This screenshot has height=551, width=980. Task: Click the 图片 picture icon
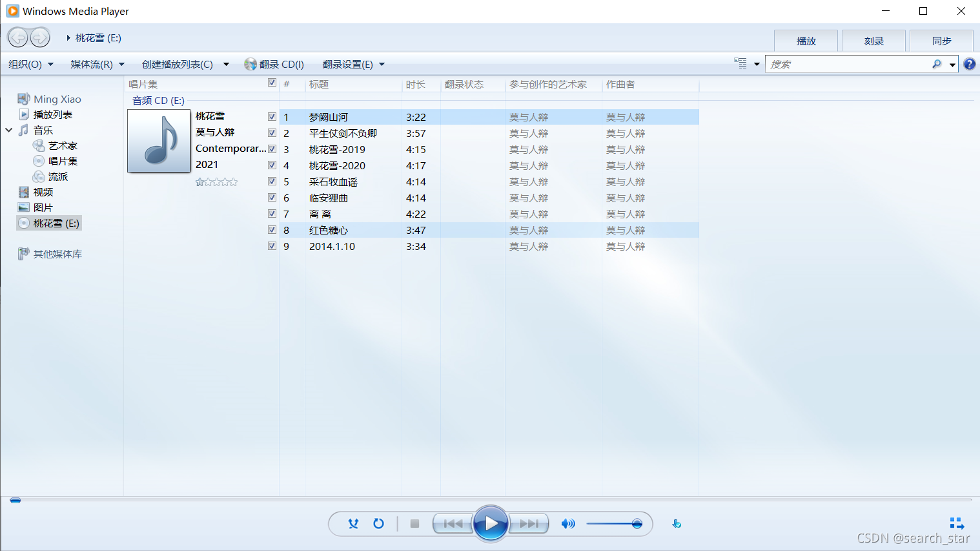click(x=24, y=207)
